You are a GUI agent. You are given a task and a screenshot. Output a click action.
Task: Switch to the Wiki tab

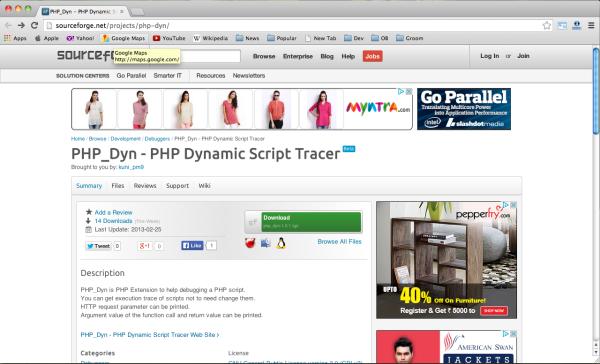pyautogui.click(x=204, y=186)
